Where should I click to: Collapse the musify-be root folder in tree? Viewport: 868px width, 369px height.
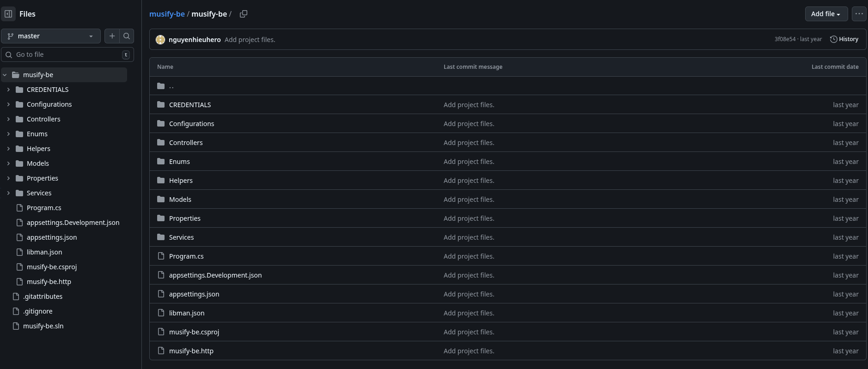click(5, 75)
